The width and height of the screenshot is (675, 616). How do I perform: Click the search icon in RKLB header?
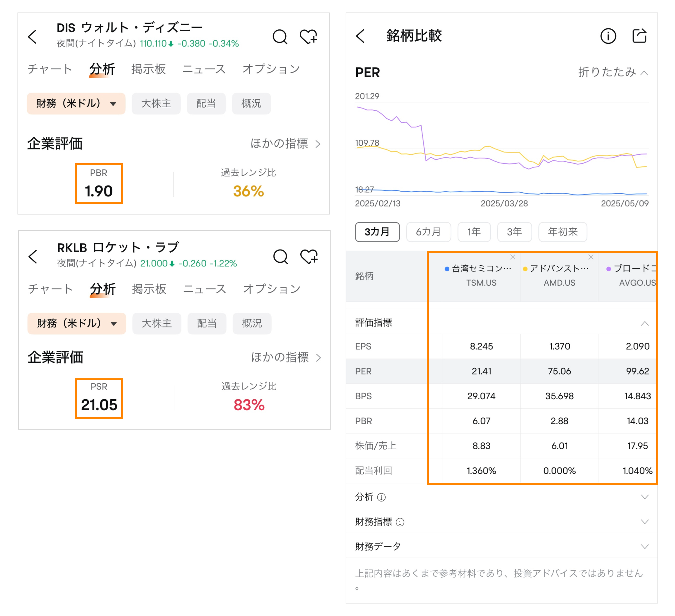[280, 257]
